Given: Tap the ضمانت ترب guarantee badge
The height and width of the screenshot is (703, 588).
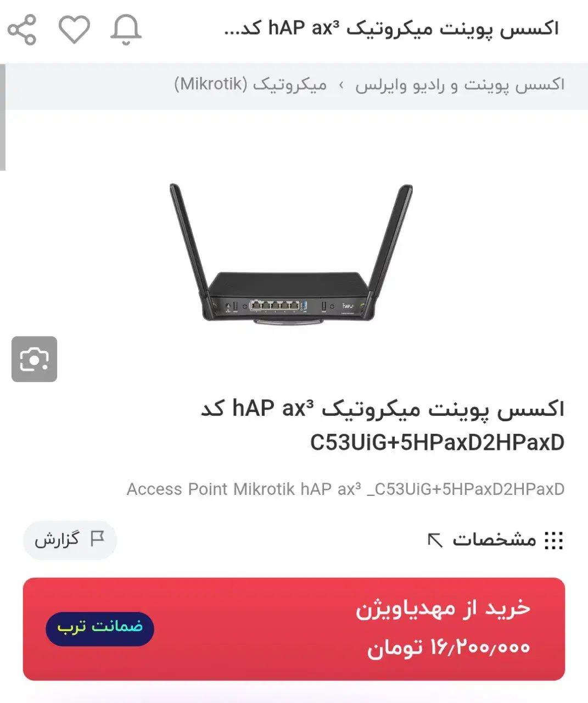Looking at the screenshot, I should [100, 628].
